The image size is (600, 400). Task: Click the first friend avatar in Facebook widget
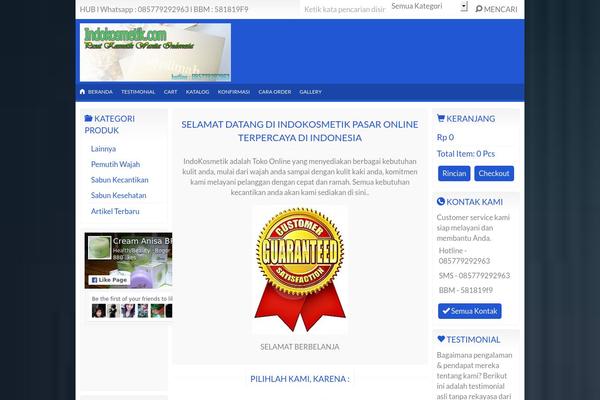point(99,311)
